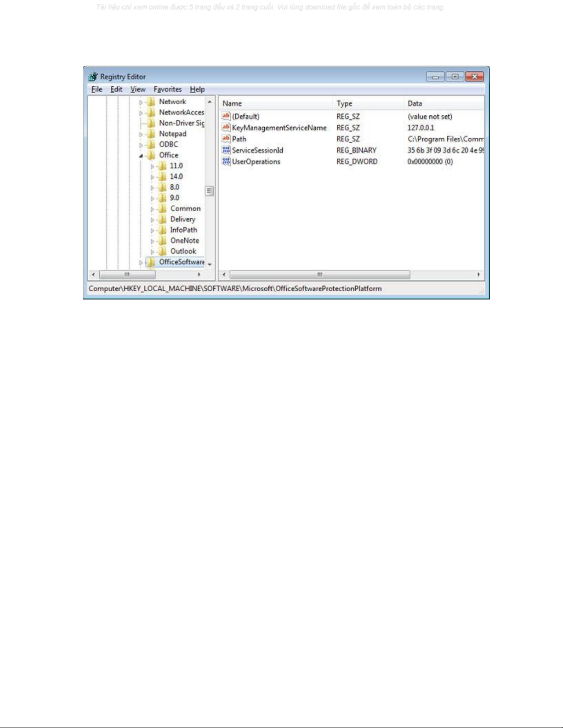Click the tree pane vertical scrollbar thumb
This screenshot has height=728, width=563.
[x=210, y=191]
